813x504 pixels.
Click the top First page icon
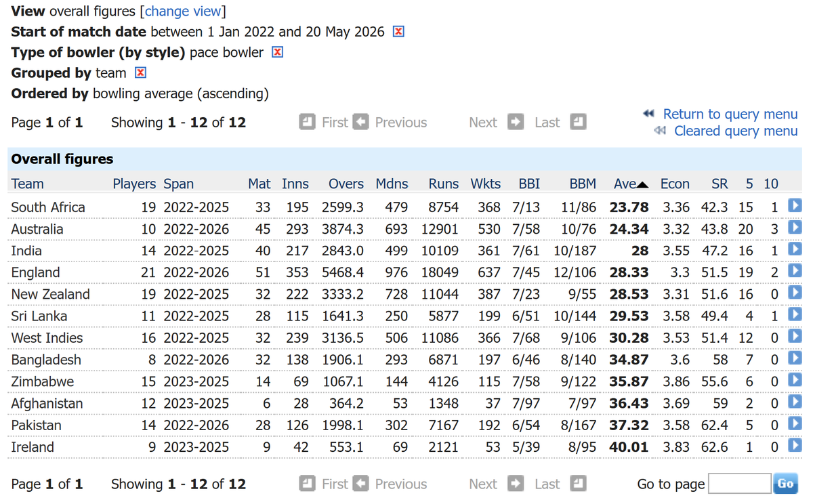click(x=307, y=122)
